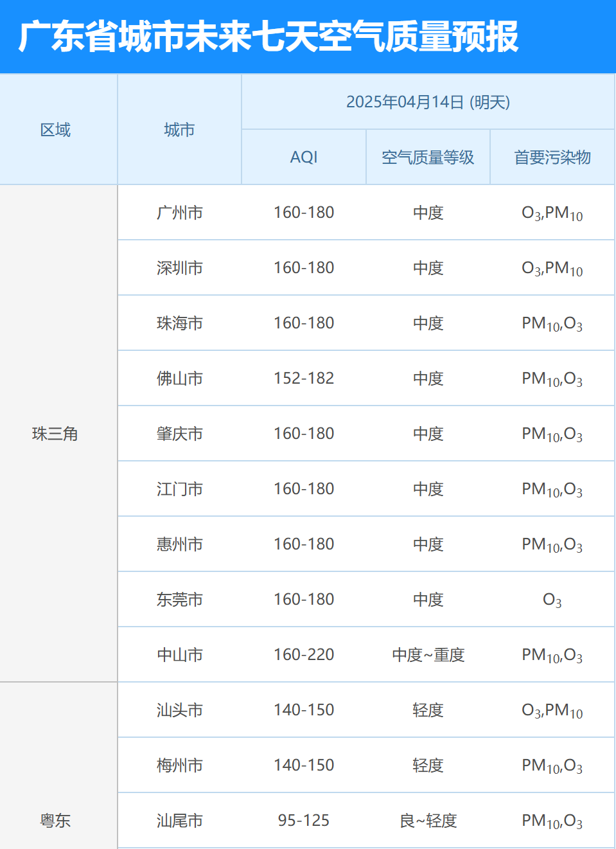Viewport: 616px width, 849px height.
Task: Click the 首要污染物 column header
Action: pyautogui.click(x=552, y=157)
